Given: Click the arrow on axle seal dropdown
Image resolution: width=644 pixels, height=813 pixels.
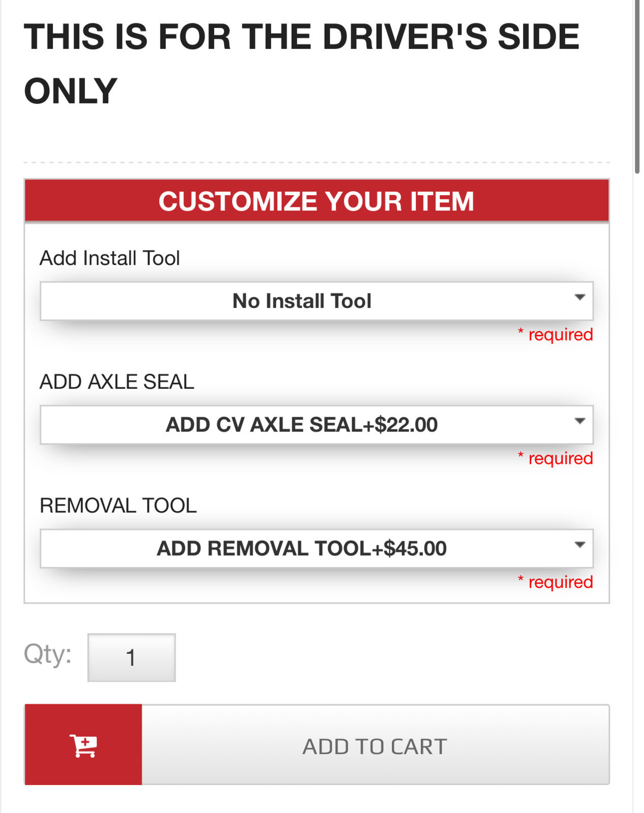Looking at the screenshot, I should 580,421.
